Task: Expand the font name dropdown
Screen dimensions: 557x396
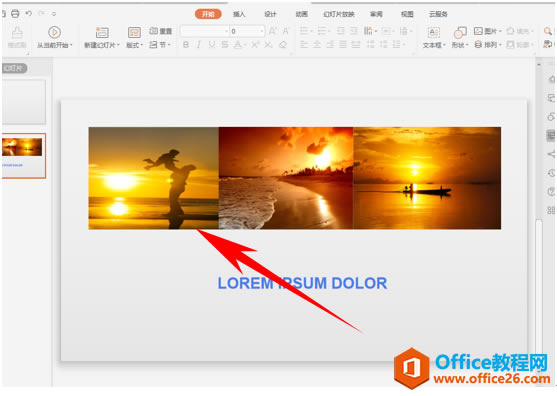Action: coord(226,31)
